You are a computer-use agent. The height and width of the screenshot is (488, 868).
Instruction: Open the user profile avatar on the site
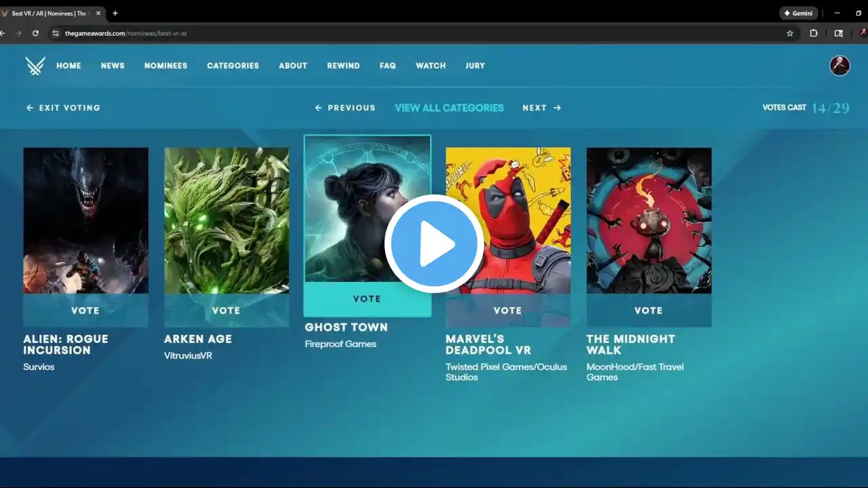click(840, 66)
